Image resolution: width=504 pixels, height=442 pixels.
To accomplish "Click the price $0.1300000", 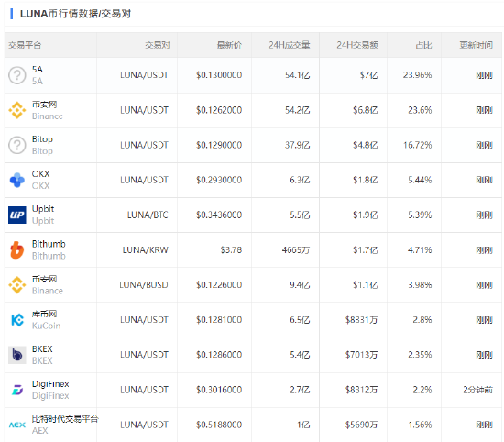I will (x=219, y=75).
